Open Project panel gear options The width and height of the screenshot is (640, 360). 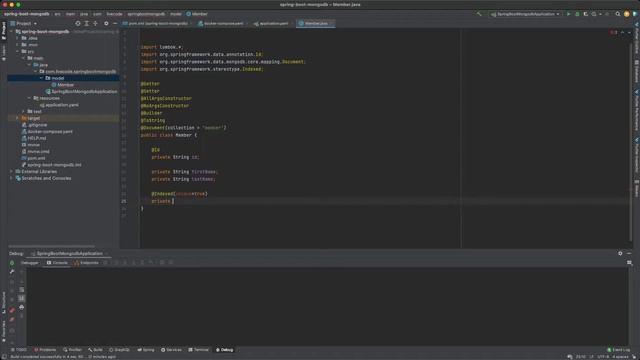pos(106,24)
